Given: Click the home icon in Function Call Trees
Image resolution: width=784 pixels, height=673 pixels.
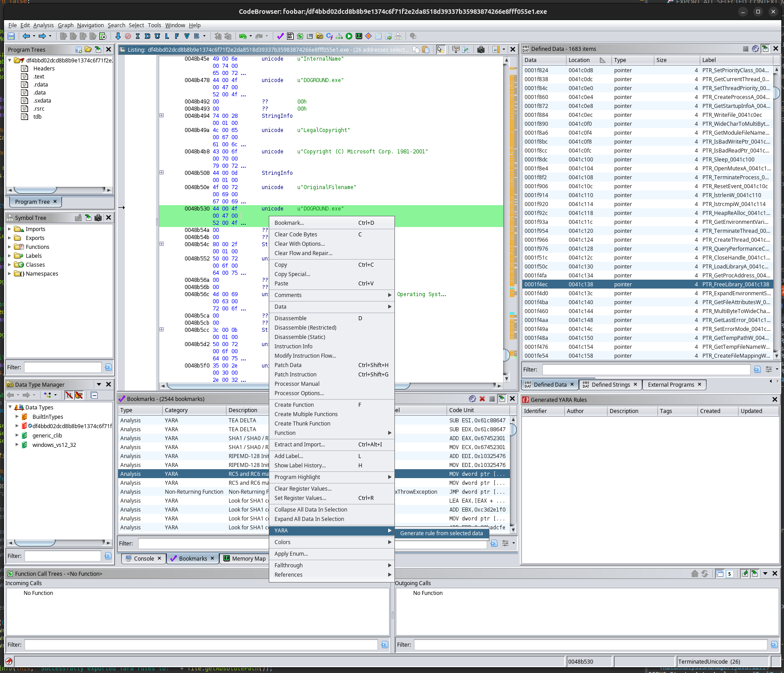Looking at the screenshot, I should click(x=695, y=574).
